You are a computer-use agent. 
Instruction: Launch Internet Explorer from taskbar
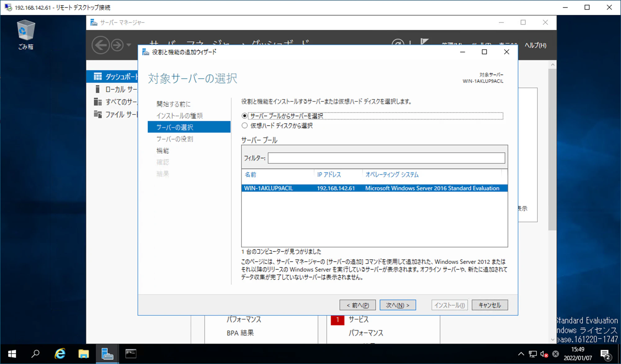click(x=60, y=353)
